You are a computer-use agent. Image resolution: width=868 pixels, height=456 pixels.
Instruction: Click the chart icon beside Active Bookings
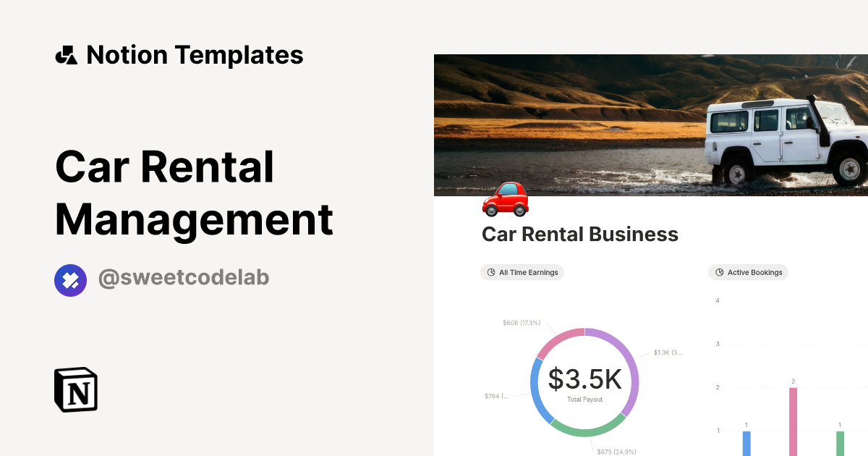[x=720, y=273]
